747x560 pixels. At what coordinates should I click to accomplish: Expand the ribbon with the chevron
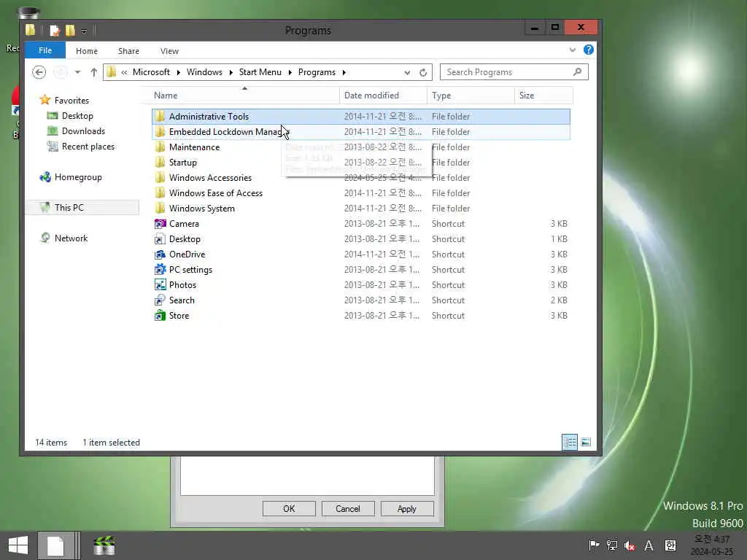[x=573, y=50]
